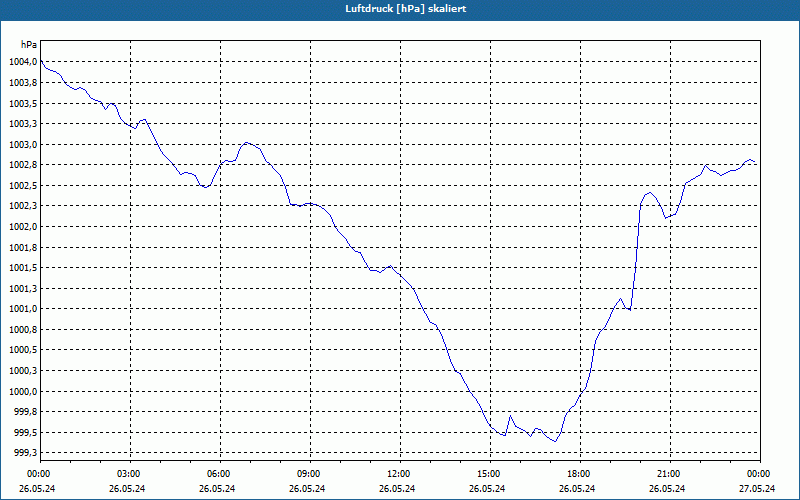Select the 'hPa' unit label on y-axis
The image size is (800, 500).
29,44
